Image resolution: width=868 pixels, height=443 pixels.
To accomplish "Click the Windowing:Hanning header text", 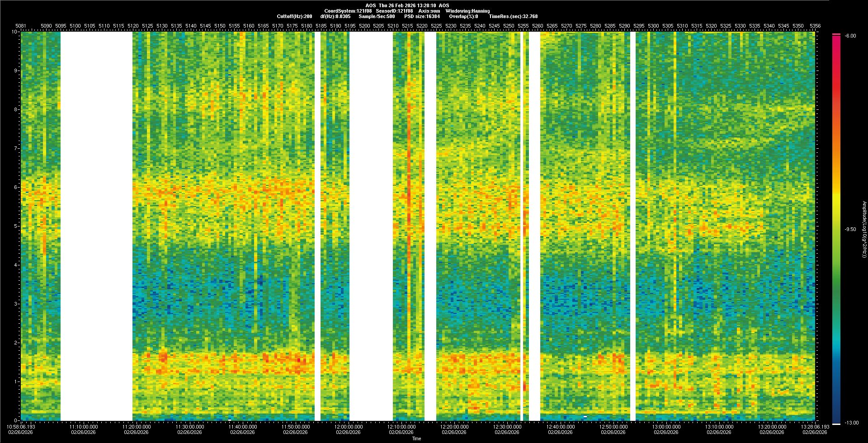I will [x=467, y=11].
